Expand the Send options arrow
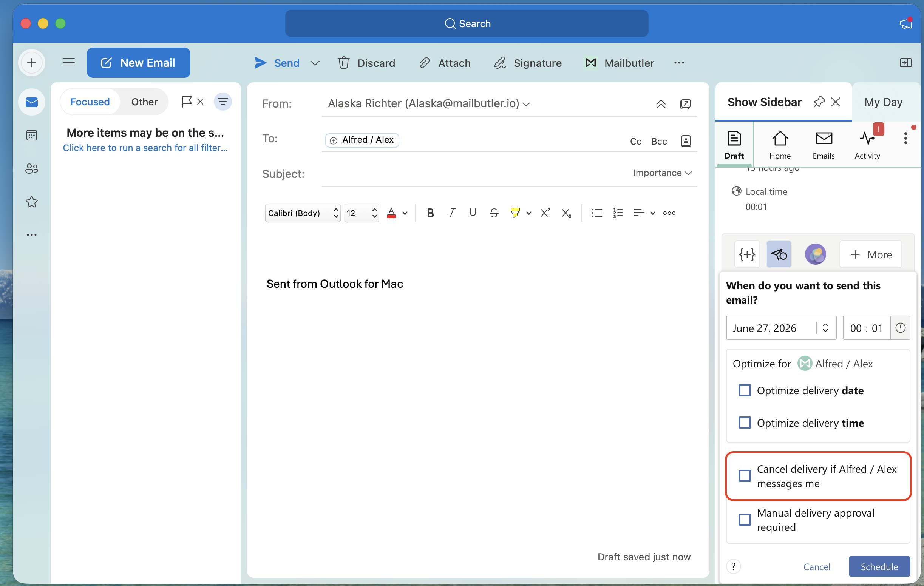This screenshot has height=586, width=924. tap(315, 63)
